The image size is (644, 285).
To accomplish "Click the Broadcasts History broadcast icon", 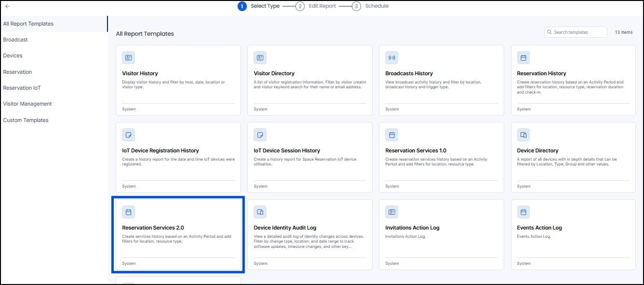I will click(391, 58).
